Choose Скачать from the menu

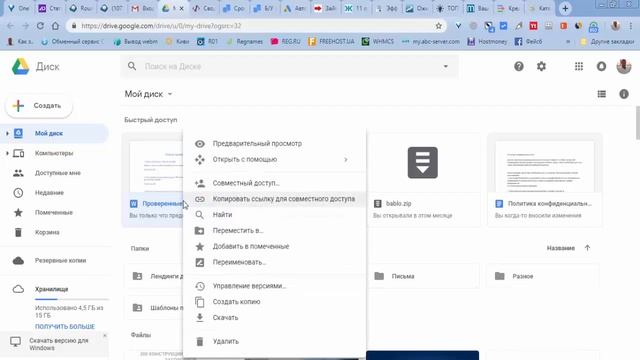[x=274, y=318]
